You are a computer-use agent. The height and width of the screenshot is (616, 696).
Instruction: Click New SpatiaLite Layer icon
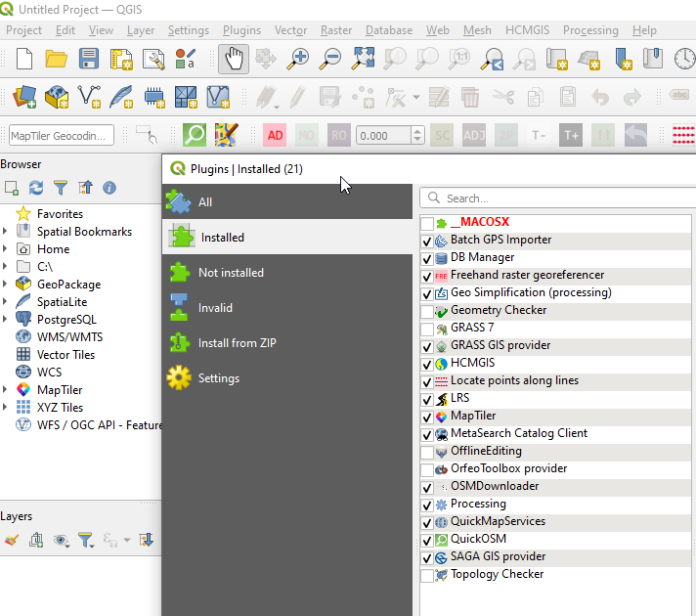(121, 97)
